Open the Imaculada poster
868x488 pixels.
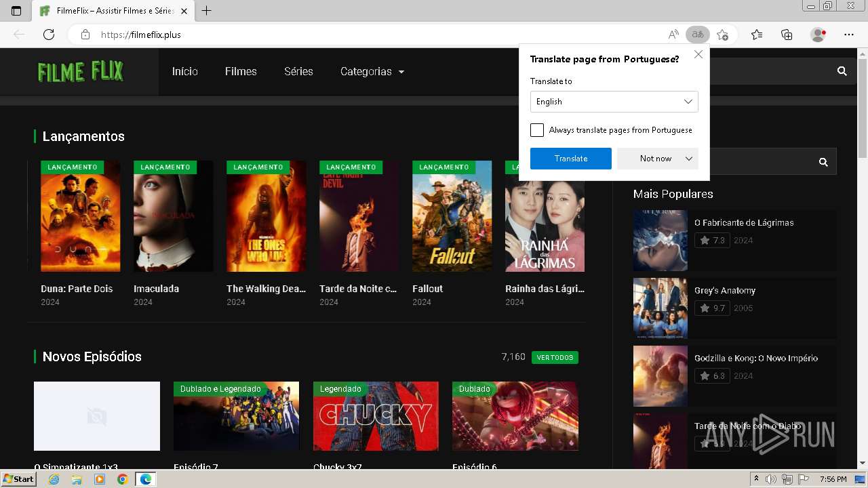pos(174,216)
